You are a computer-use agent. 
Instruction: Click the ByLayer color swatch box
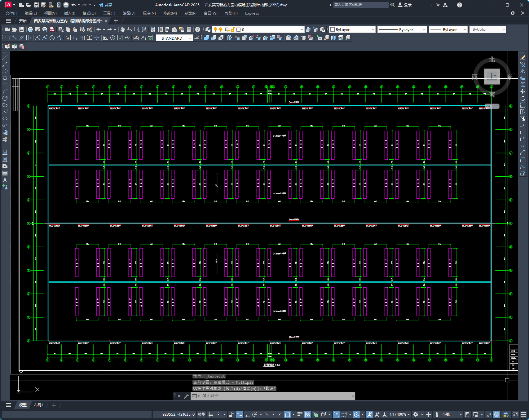click(x=333, y=29)
